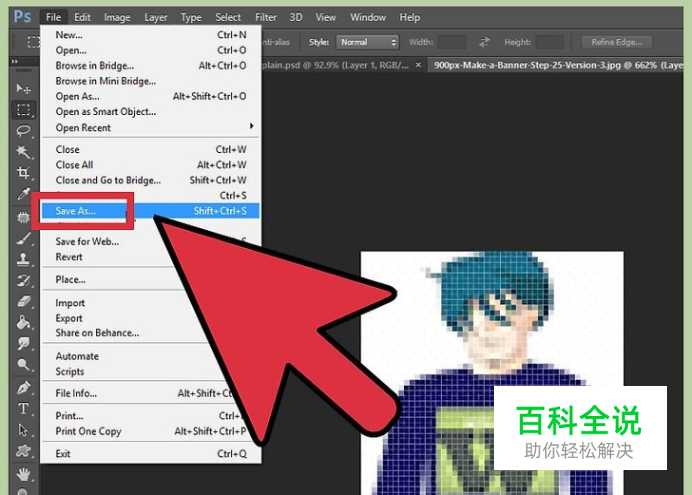Image resolution: width=692 pixels, height=495 pixels.
Task: Select the Custom Shape tool
Action: [23, 451]
